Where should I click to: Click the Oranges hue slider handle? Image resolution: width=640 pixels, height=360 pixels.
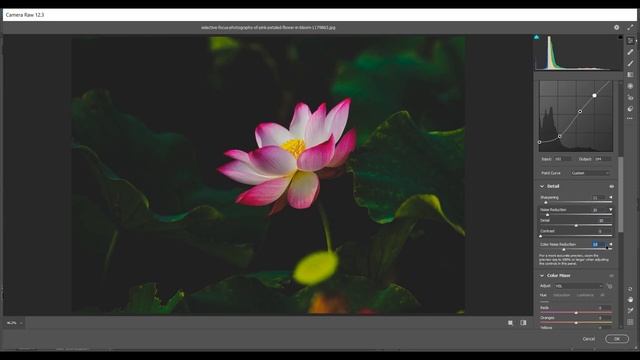click(x=576, y=323)
